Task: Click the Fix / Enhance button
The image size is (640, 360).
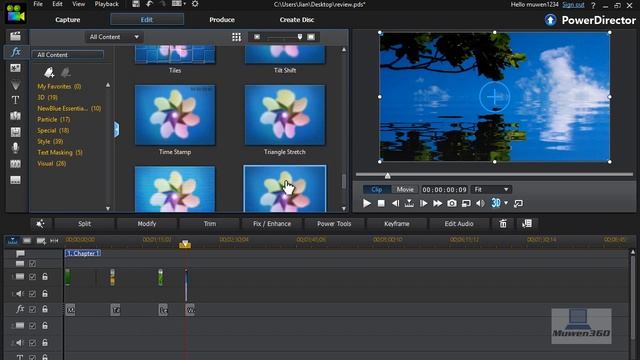Action: click(x=272, y=224)
